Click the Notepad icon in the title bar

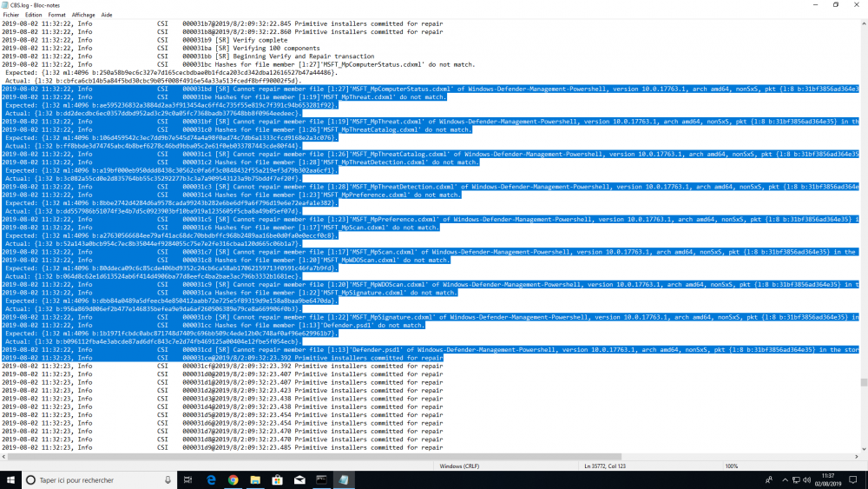point(5,5)
